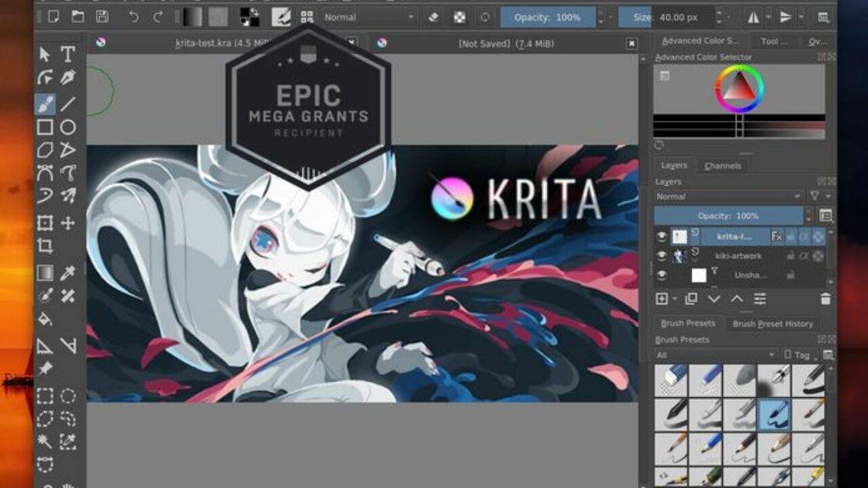Select the Calligraphy tool
This screenshot has width=868, height=488.
pyautogui.click(x=68, y=78)
